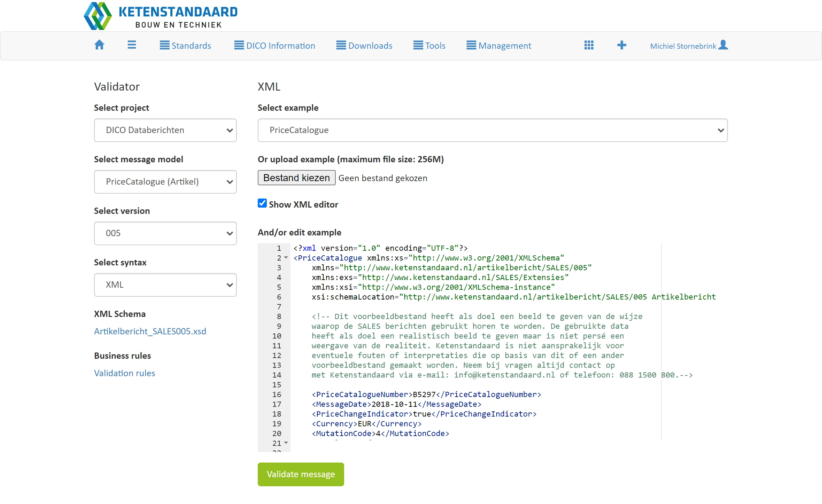Open the Select version dropdown
Viewport: 822px width, 504px height.
(165, 233)
